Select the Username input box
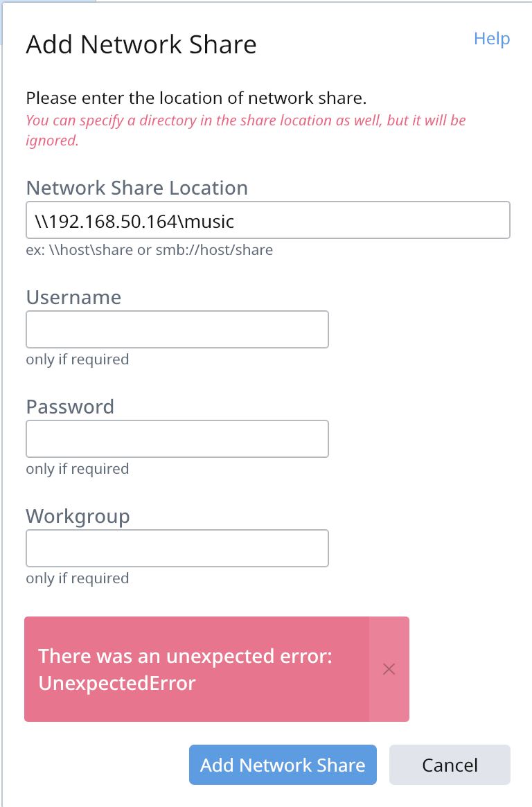The height and width of the screenshot is (807, 532). point(177,330)
